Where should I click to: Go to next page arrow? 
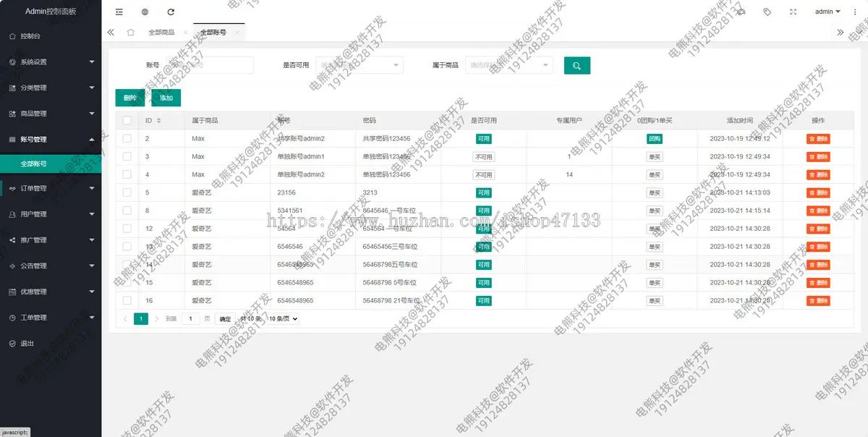[157, 318]
